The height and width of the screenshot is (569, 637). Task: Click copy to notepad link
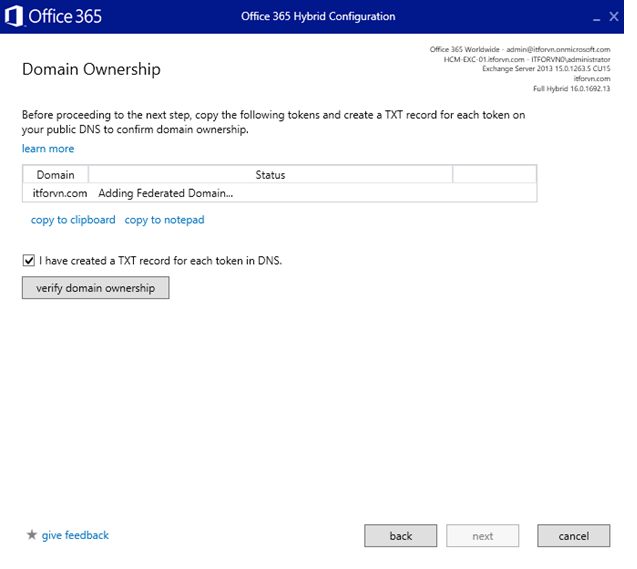coord(164,220)
